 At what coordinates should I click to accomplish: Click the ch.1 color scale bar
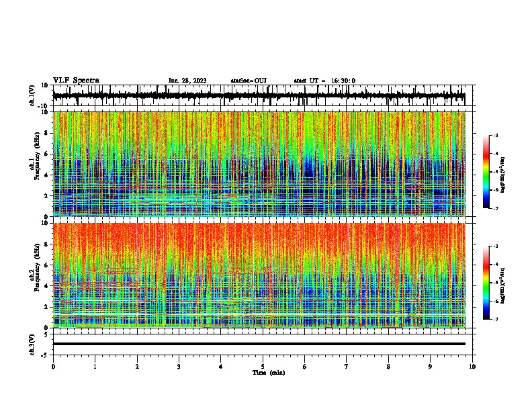(x=486, y=172)
